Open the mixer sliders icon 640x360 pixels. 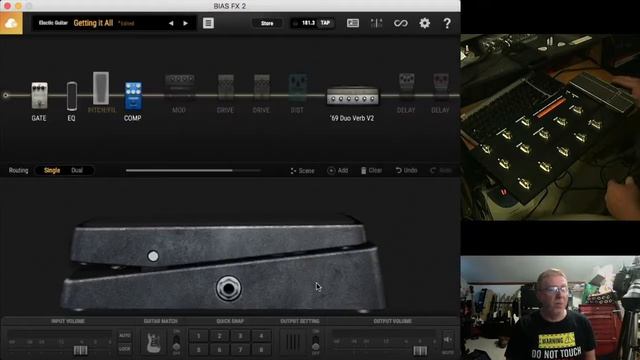pyautogui.click(x=376, y=23)
